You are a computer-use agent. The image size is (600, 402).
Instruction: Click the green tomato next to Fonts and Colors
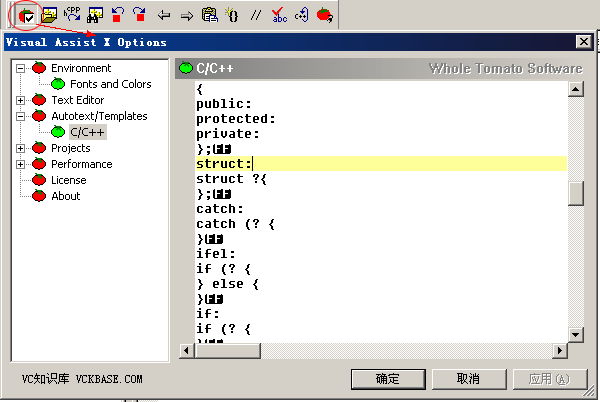coord(58,83)
